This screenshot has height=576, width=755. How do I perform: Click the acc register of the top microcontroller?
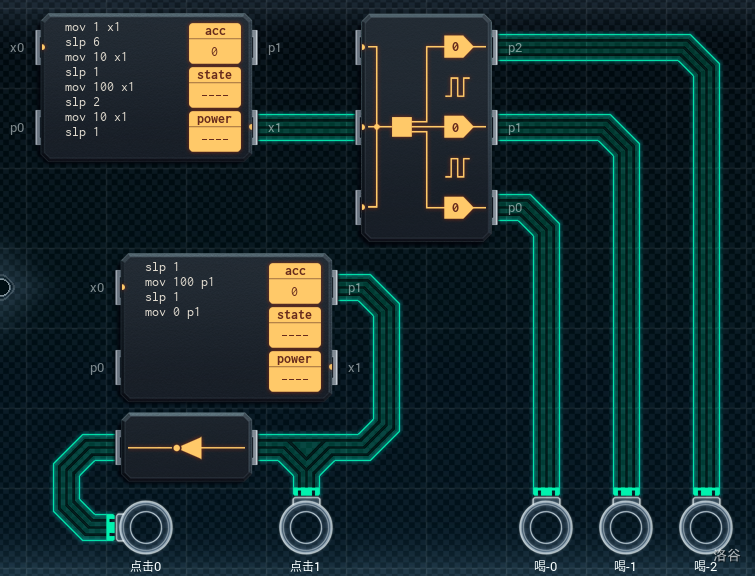pos(215,41)
